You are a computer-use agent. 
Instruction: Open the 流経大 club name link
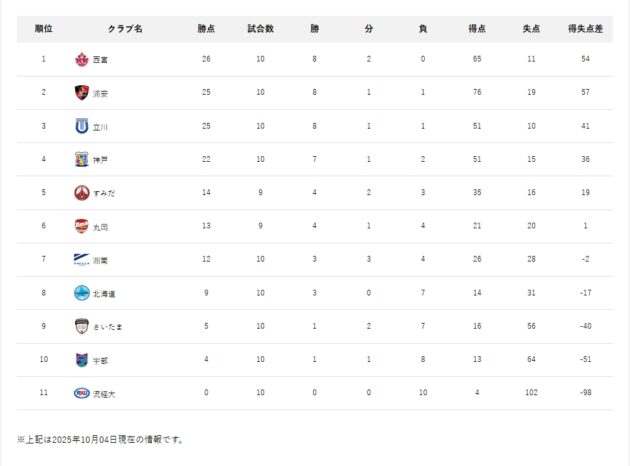(105, 394)
